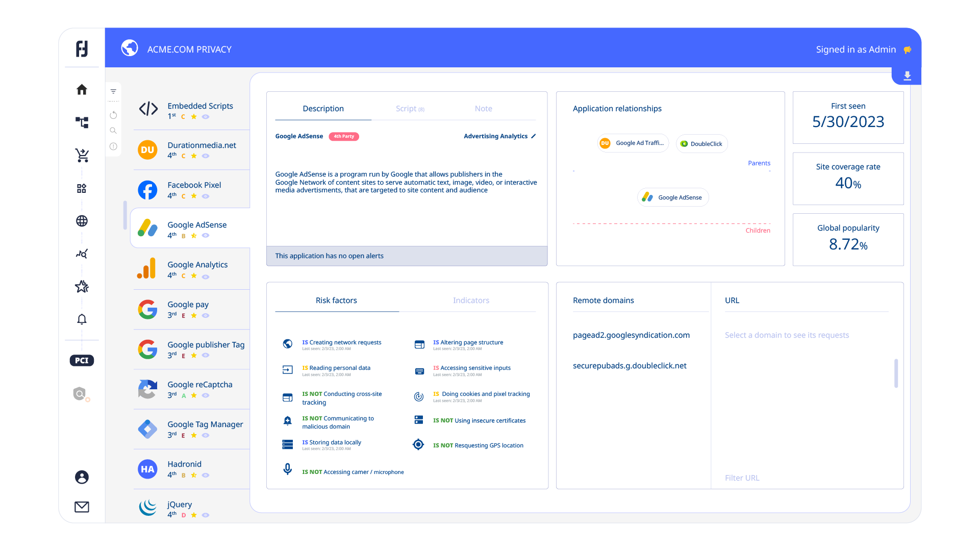This screenshot has width=980, height=551.
Task: Select pagead2.googlesyndication.com remote domain
Action: coord(631,335)
